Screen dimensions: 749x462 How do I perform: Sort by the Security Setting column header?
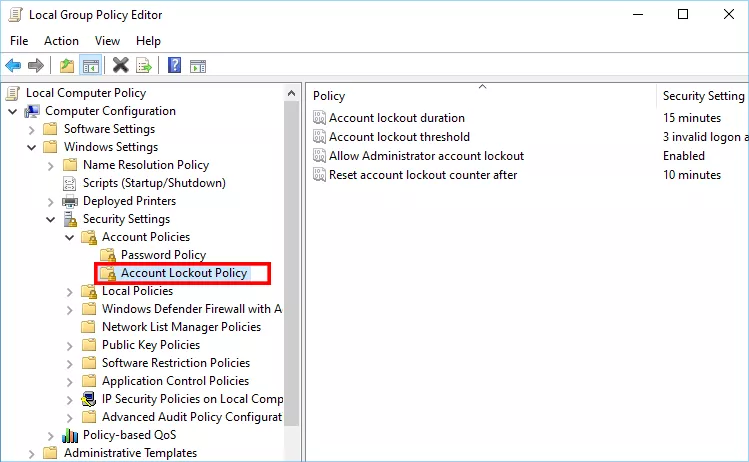pos(703,96)
